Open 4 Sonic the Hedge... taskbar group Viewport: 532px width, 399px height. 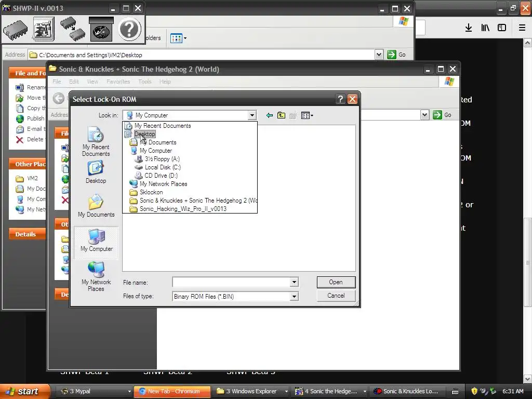tap(330, 391)
